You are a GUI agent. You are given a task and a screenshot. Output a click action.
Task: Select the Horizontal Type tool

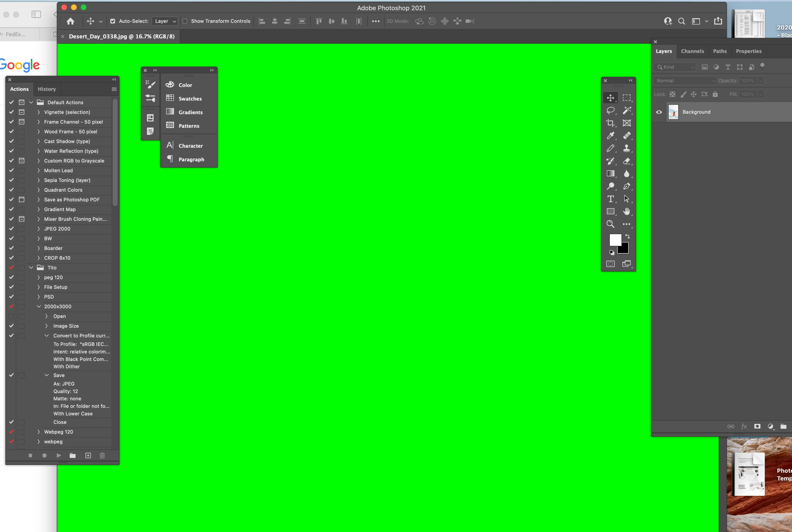(610, 199)
